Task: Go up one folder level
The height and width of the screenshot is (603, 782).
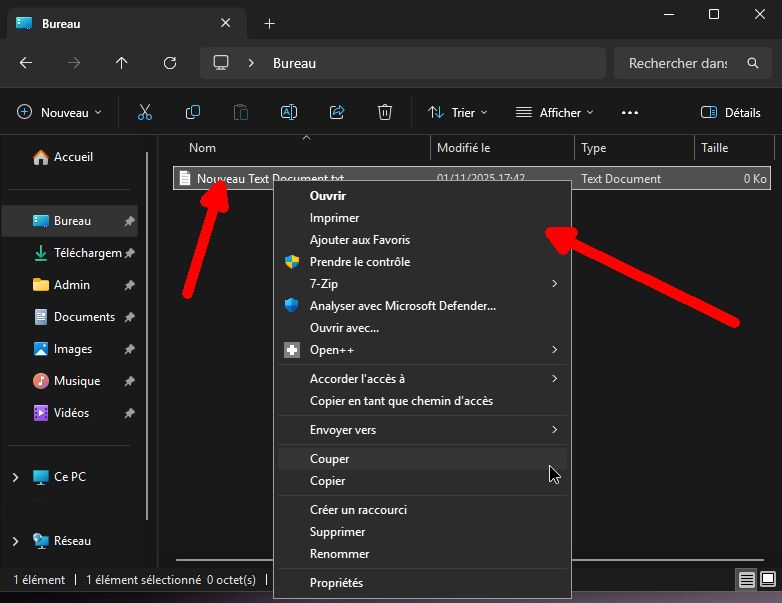Action: (x=122, y=63)
